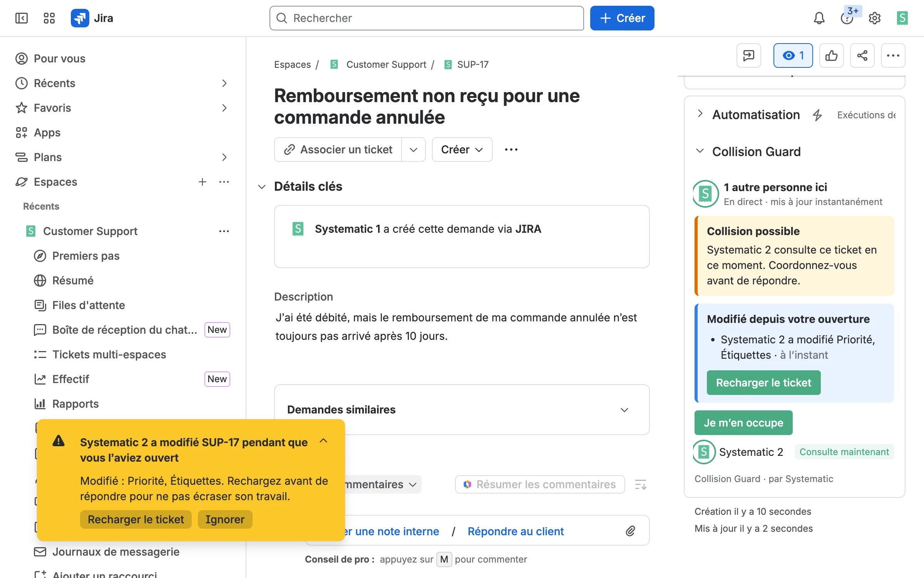Viewport: 924px width, 578px height.
Task: Click the Automatisation lightning bolt icon
Action: click(x=817, y=115)
